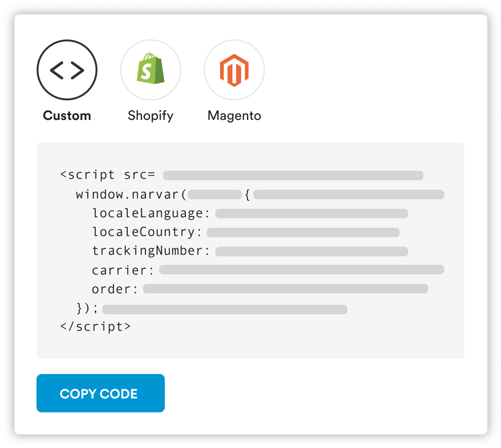Select the placeholder value next to carrier
This screenshot has height=448, width=501.
[301, 270]
